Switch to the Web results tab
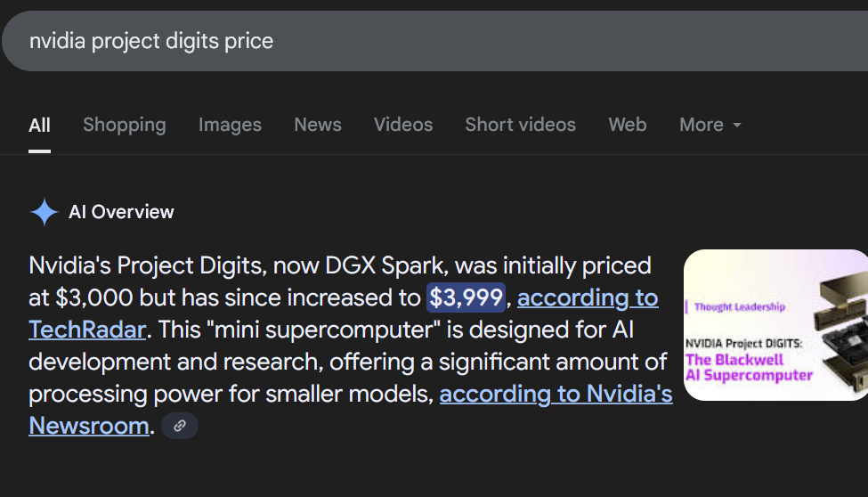Image resolution: width=868 pixels, height=497 pixels. pyautogui.click(x=628, y=125)
